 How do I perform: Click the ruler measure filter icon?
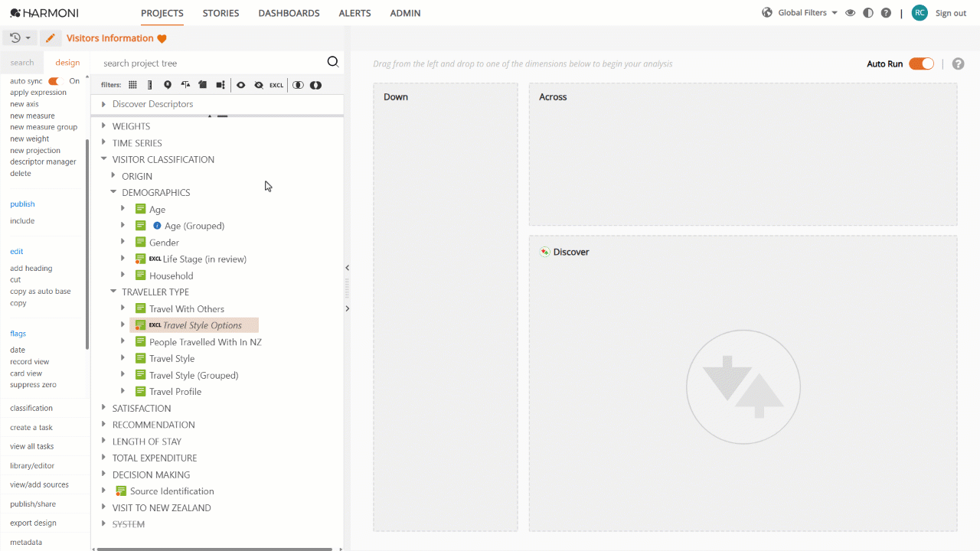149,85
